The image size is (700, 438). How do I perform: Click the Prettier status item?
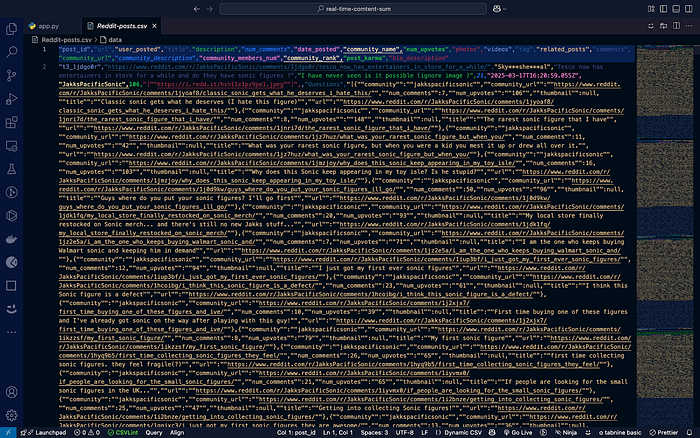click(x=664, y=433)
